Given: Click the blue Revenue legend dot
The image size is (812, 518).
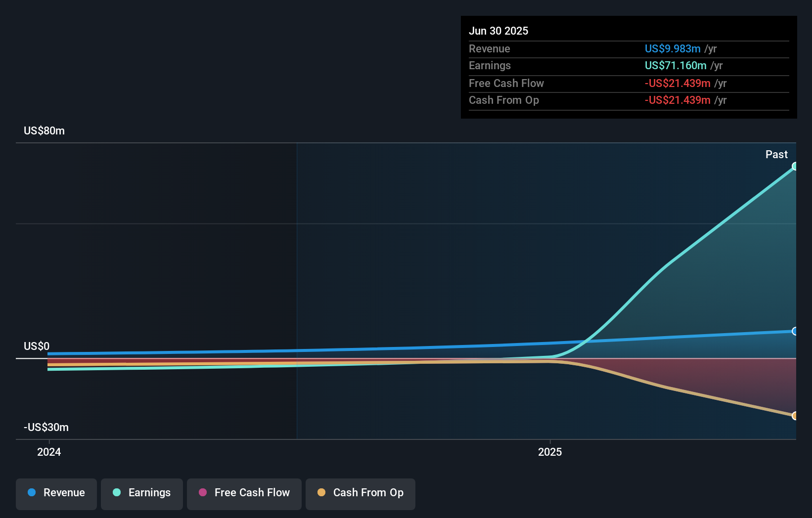Looking at the screenshot, I should coord(32,493).
